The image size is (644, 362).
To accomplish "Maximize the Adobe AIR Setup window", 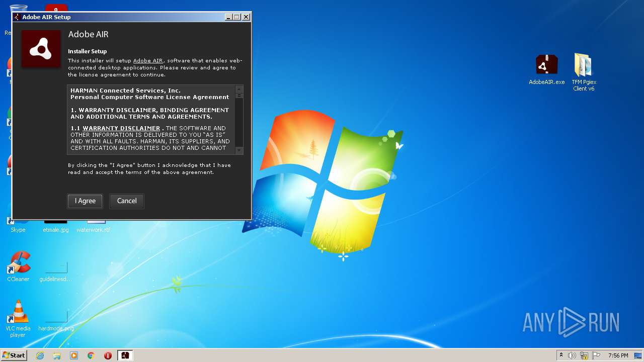I will 237,17.
